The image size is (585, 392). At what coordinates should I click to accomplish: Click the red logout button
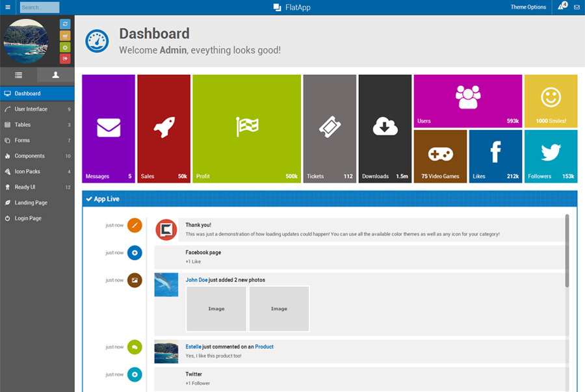click(x=65, y=59)
